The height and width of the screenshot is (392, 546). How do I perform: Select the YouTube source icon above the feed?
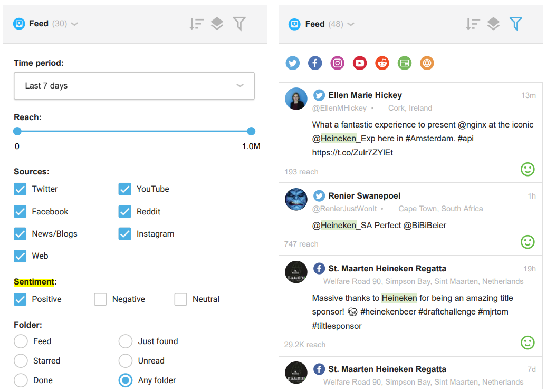click(360, 63)
